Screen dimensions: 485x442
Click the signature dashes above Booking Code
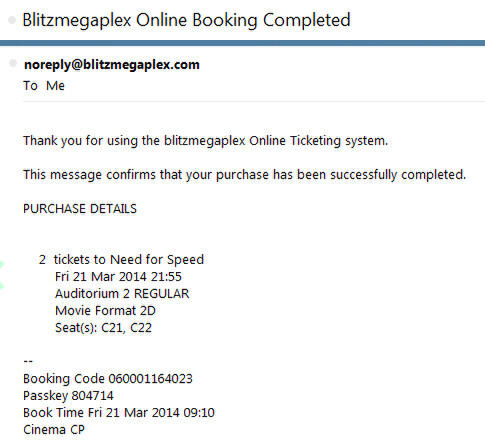[28, 361]
